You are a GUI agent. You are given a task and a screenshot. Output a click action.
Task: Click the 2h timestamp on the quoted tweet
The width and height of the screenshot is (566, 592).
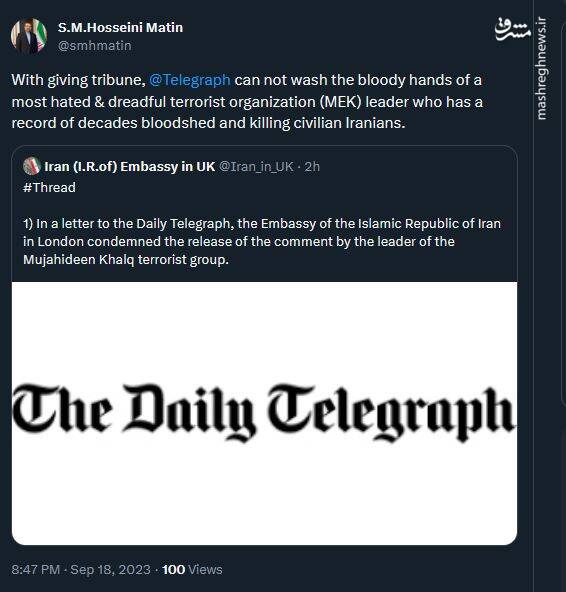(312, 166)
